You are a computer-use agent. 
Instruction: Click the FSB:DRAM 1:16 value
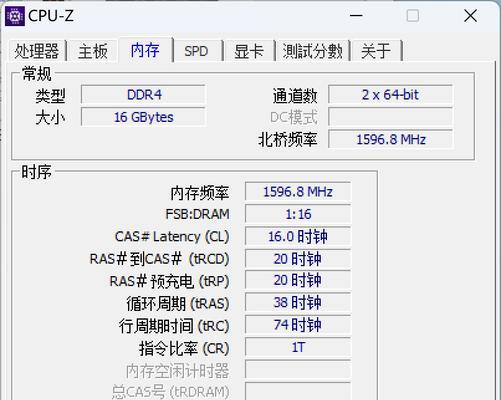tap(298, 214)
